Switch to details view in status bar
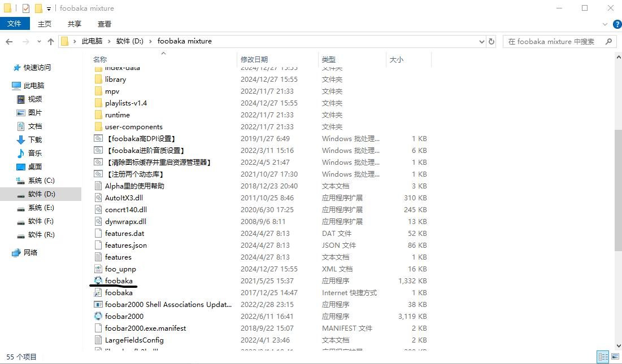This screenshot has width=622, height=364. [603, 357]
